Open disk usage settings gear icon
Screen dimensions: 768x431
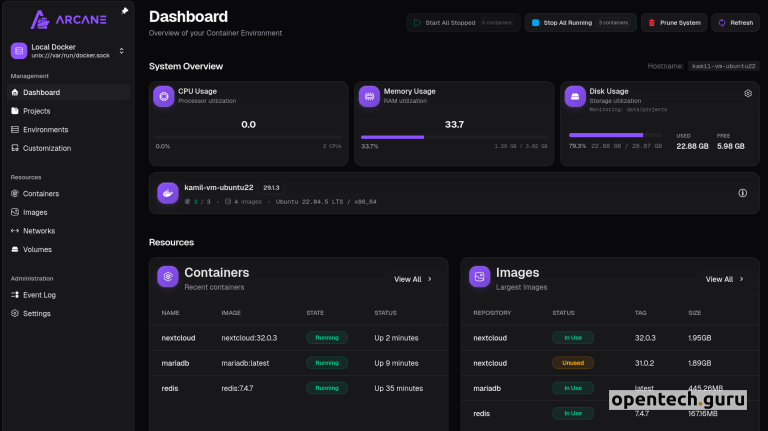747,93
